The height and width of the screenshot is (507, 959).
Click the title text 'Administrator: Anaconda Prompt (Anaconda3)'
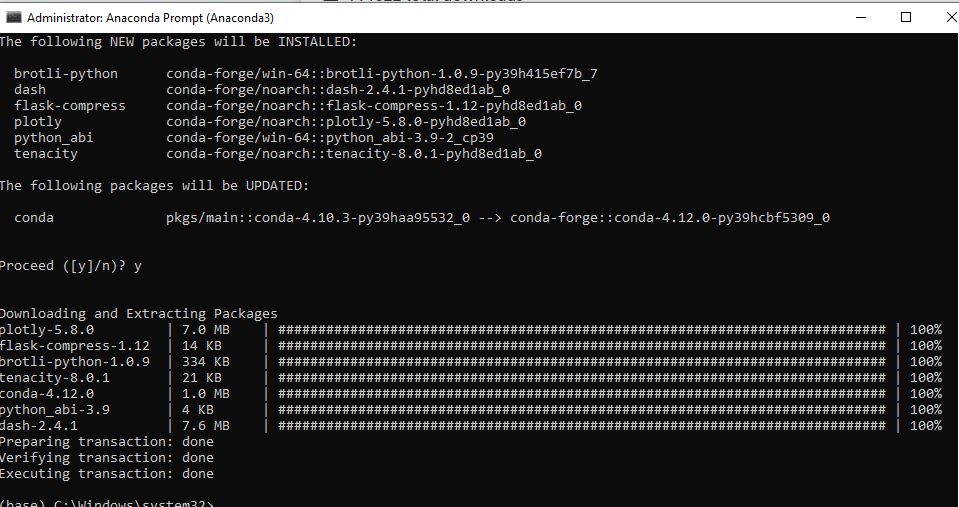click(x=150, y=18)
